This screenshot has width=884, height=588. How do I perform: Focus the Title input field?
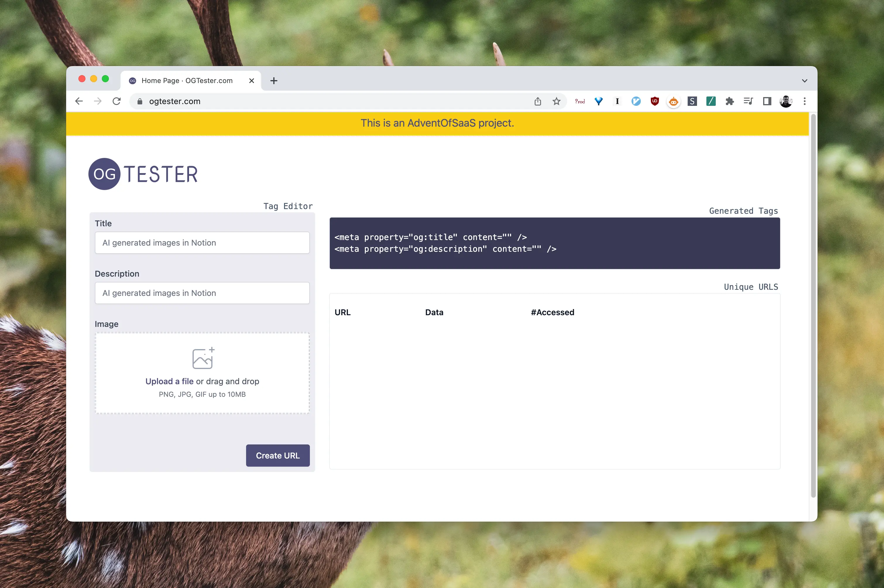pos(202,243)
